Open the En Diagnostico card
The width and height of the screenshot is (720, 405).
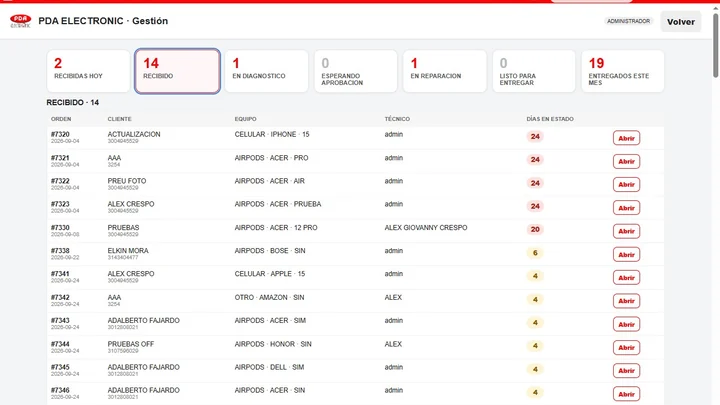point(266,71)
